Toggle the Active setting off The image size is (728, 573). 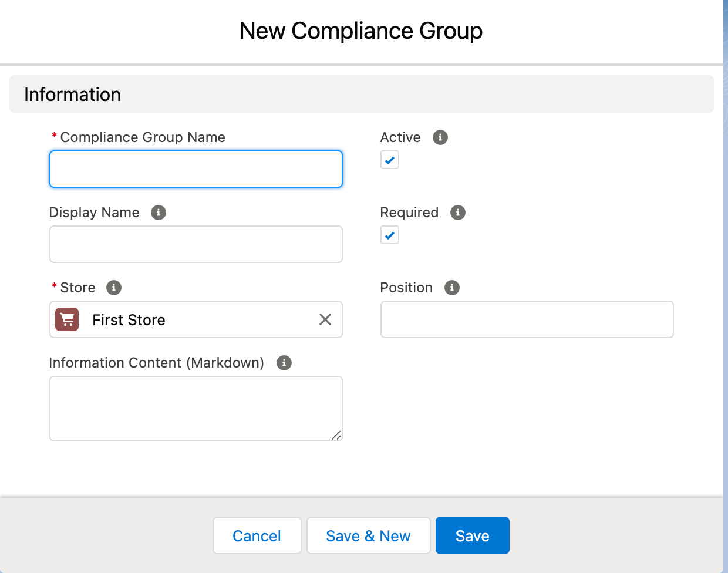click(x=389, y=160)
